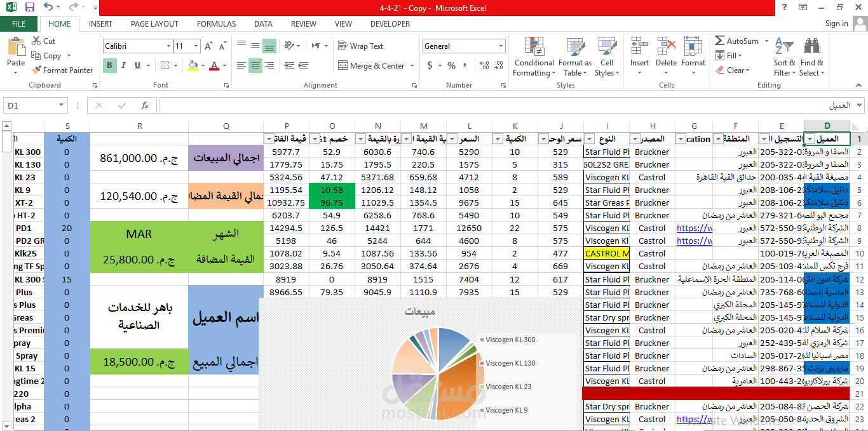Switch to the FORMULAS tab
The width and height of the screenshot is (868, 431).
click(x=216, y=23)
